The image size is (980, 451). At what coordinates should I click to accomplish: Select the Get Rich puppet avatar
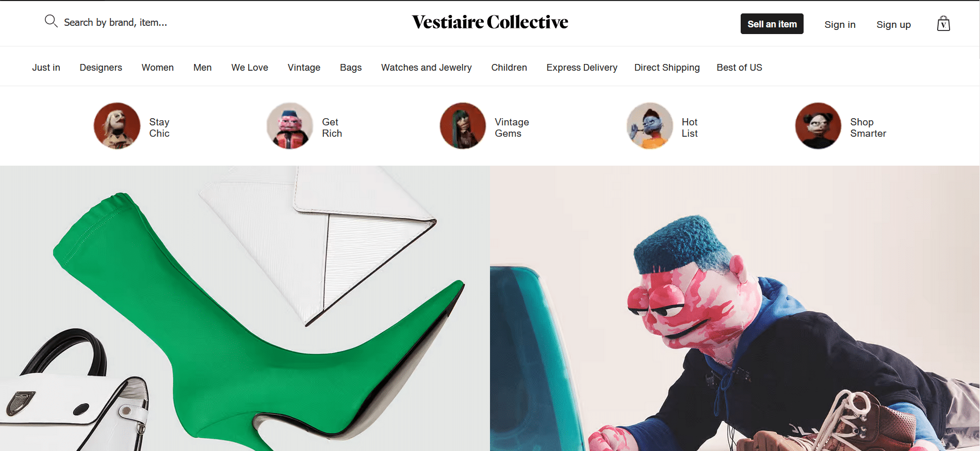point(290,126)
